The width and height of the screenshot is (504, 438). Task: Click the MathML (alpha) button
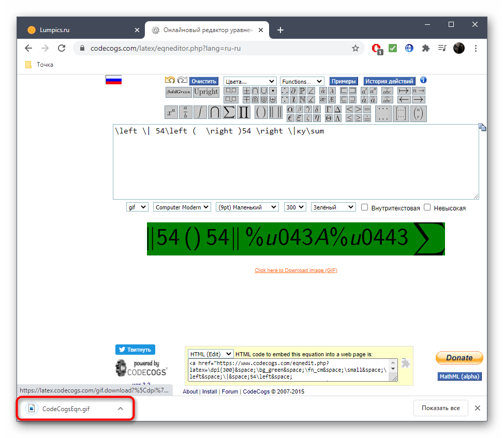459,376
